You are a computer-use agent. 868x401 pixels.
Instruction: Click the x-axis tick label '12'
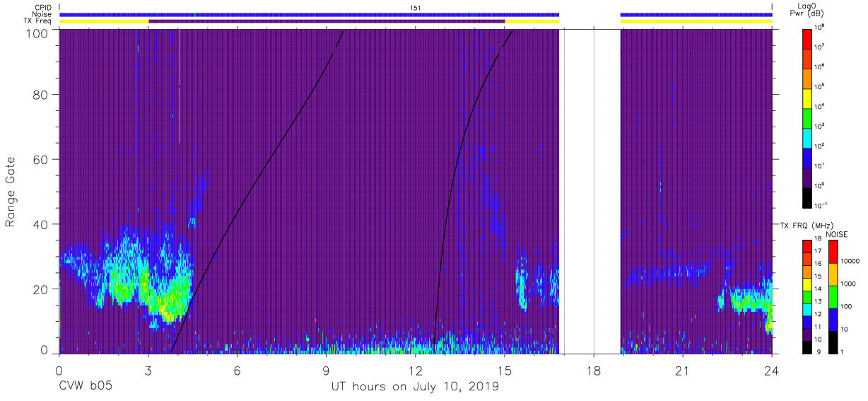click(x=416, y=371)
